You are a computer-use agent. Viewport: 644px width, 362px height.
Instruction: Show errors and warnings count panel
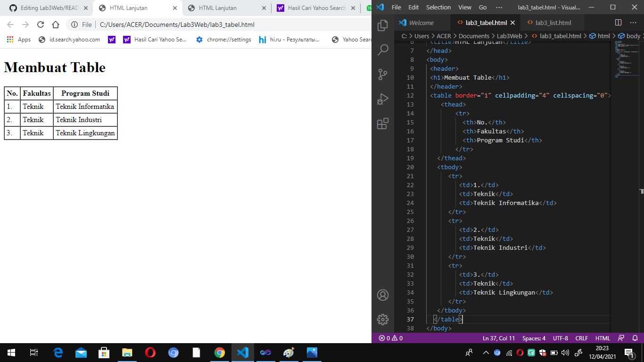pos(391,338)
